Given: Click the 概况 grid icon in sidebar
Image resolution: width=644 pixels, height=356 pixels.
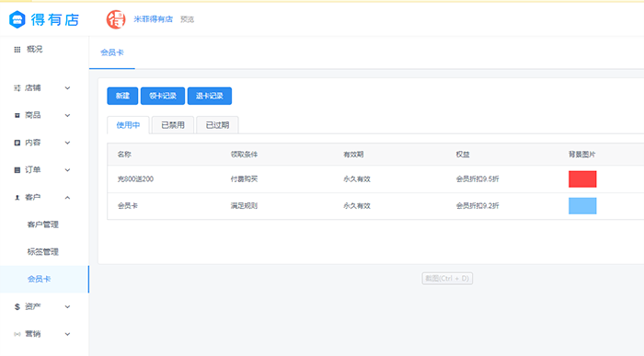Looking at the screenshot, I should click(17, 50).
